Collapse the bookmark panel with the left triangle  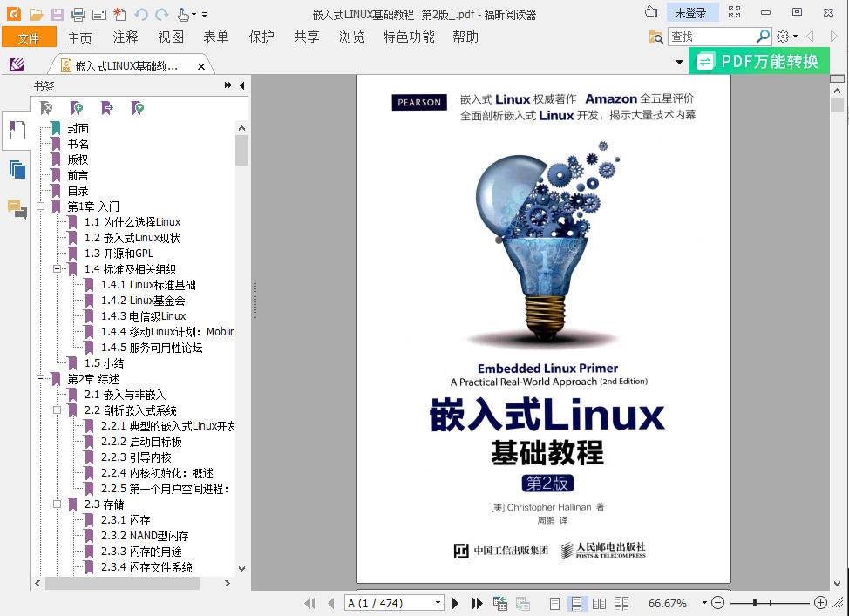point(241,85)
